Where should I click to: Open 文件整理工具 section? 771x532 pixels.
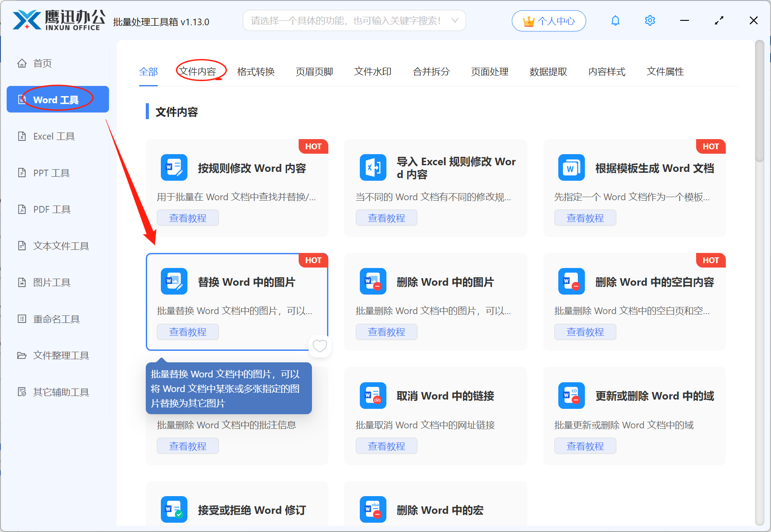pos(60,355)
